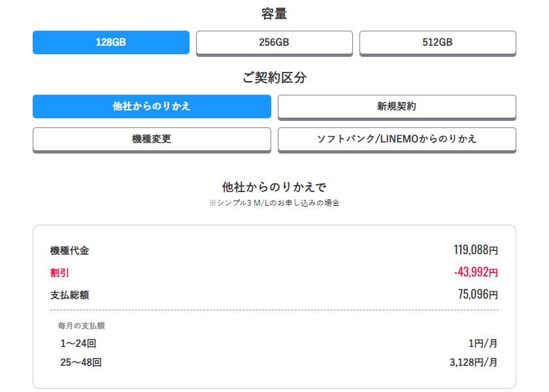Screen dimensions: 549x392
Task: Click the red 割引 label
Action: [x=59, y=272]
